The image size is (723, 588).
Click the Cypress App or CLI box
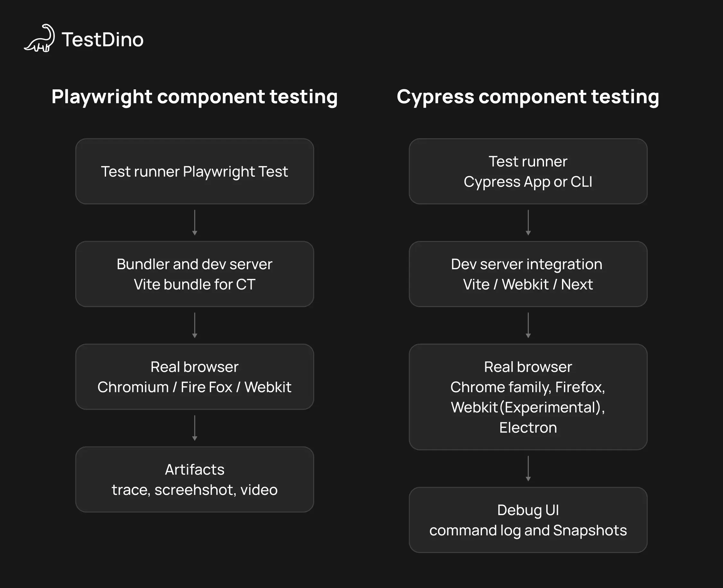(528, 171)
